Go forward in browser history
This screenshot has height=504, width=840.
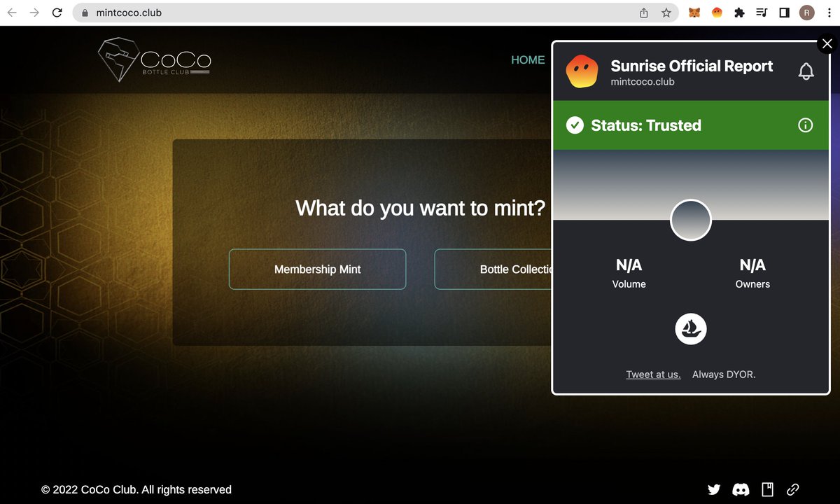(x=34, y=13)
